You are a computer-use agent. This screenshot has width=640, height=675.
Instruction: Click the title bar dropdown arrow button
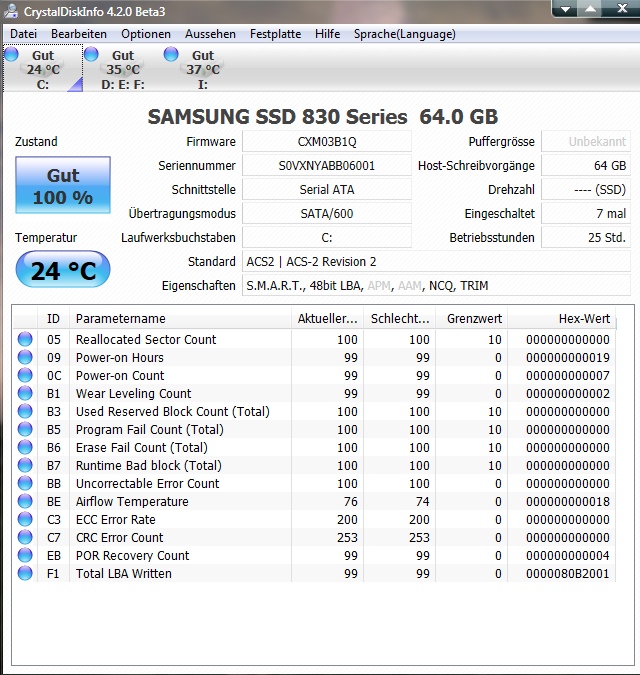click(x=566, y=9)
